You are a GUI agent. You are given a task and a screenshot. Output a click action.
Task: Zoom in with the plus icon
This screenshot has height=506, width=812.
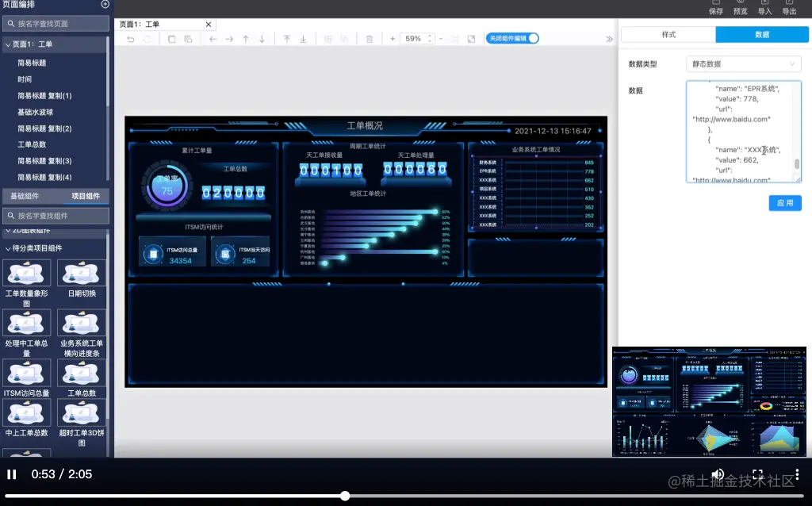393,38
